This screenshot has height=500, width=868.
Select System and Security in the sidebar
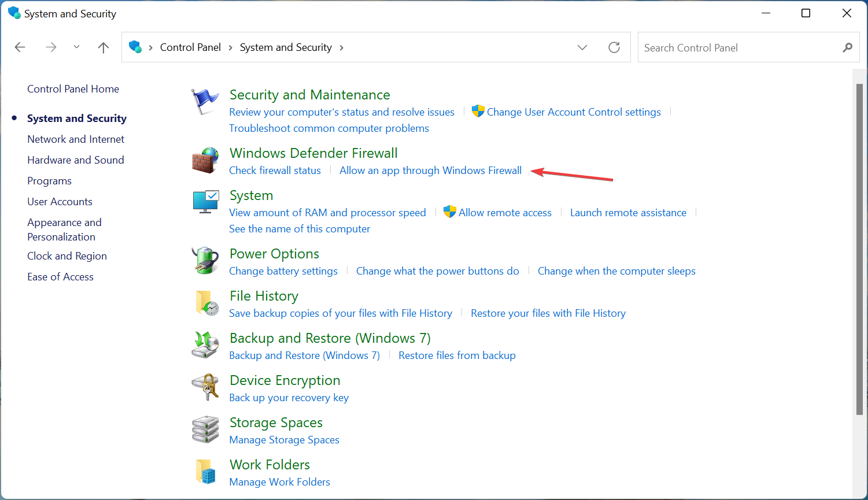tap(77, 118)
